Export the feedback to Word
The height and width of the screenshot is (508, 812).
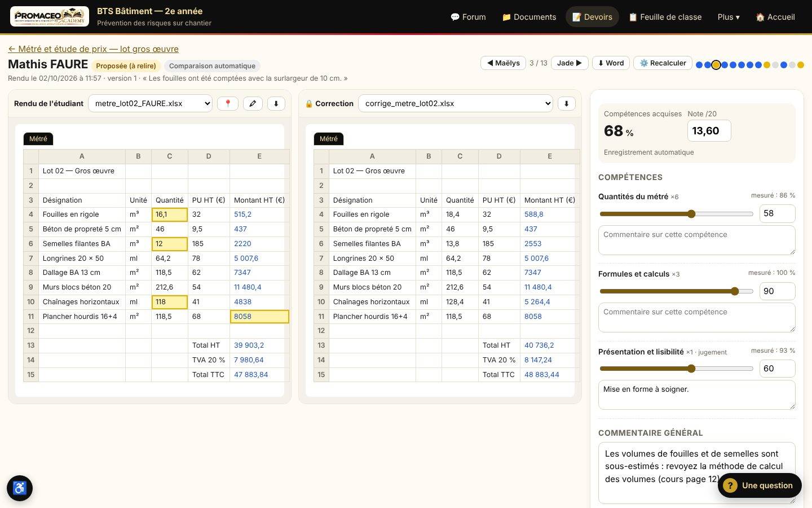tap(611, 63)
